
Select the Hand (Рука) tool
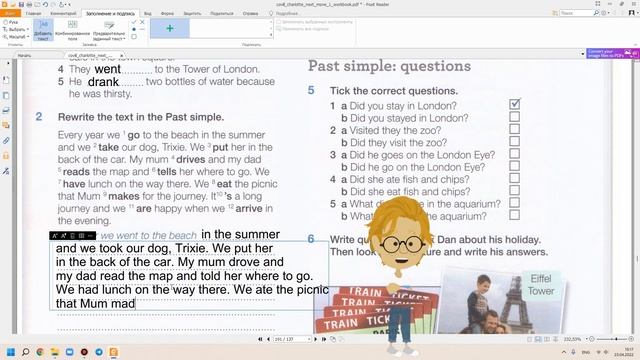[11, 22]
